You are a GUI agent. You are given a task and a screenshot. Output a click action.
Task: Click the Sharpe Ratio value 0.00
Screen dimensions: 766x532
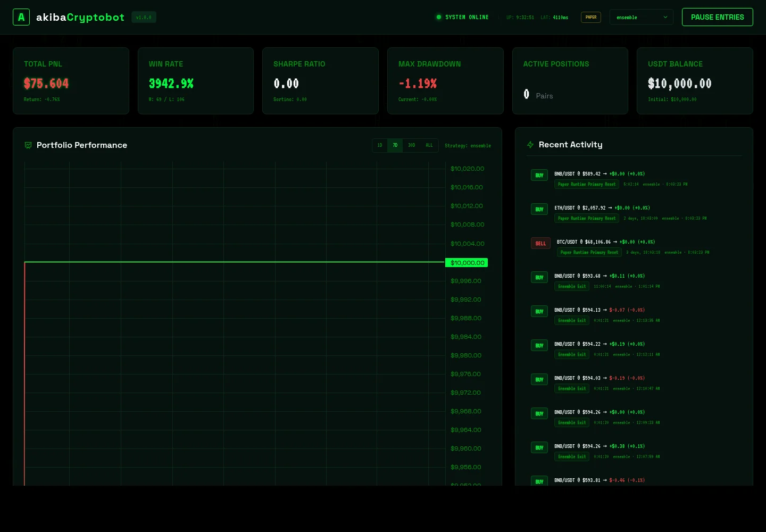[x=286, y=84]
